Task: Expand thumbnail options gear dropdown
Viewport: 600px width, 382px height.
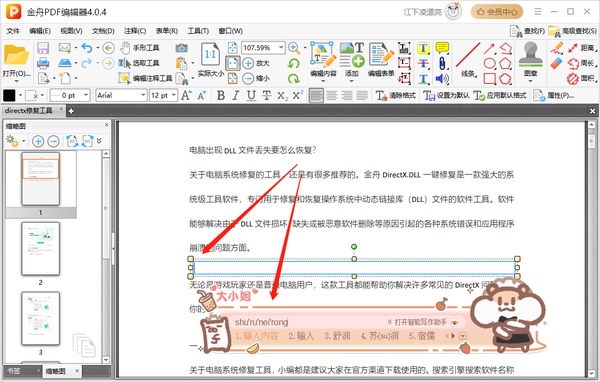Action: pyautogui.click(x=23, y=141)
